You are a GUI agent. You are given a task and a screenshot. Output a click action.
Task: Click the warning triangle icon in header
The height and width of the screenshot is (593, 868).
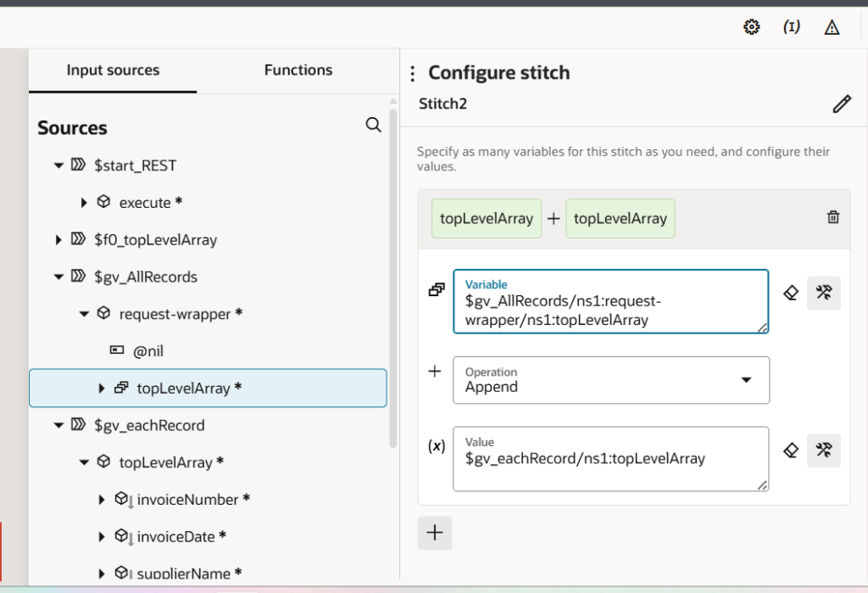point(832,27)
